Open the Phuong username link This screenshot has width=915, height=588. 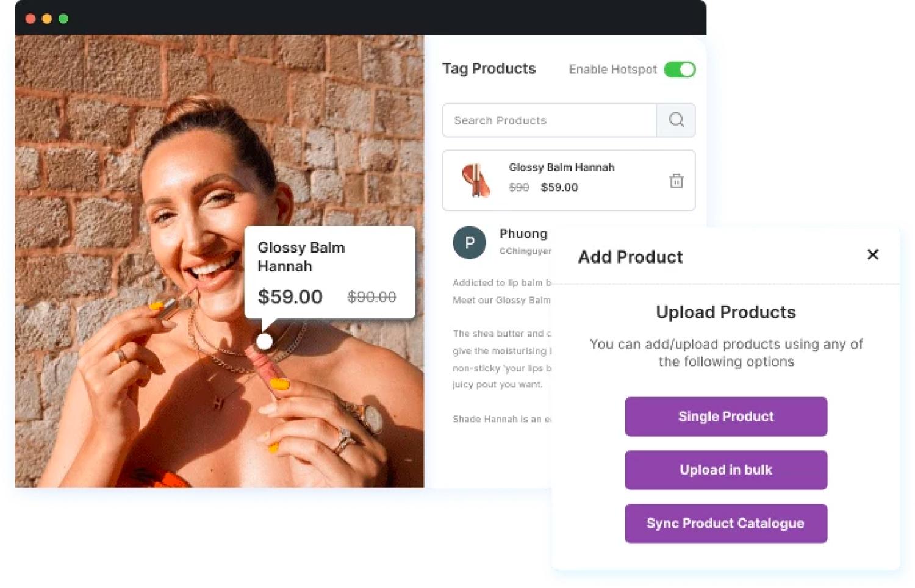(523, 234)
